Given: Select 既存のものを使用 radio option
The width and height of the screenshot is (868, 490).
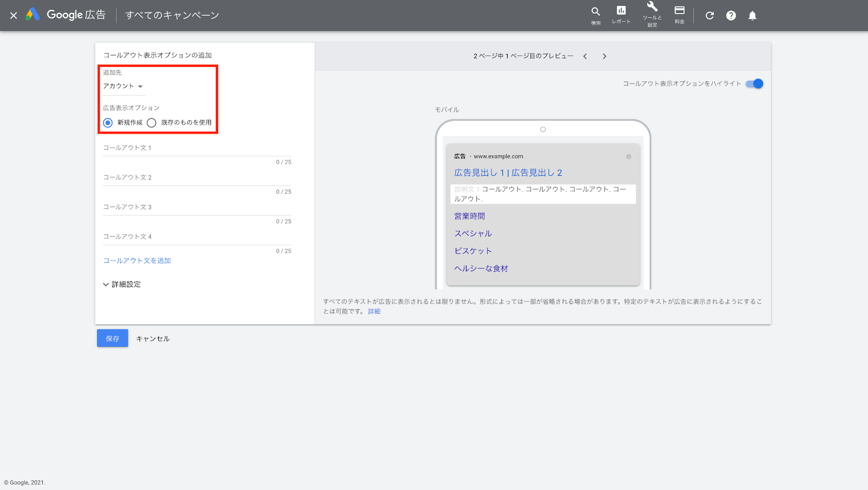Looking at the screenshot, I should (151, 123).
